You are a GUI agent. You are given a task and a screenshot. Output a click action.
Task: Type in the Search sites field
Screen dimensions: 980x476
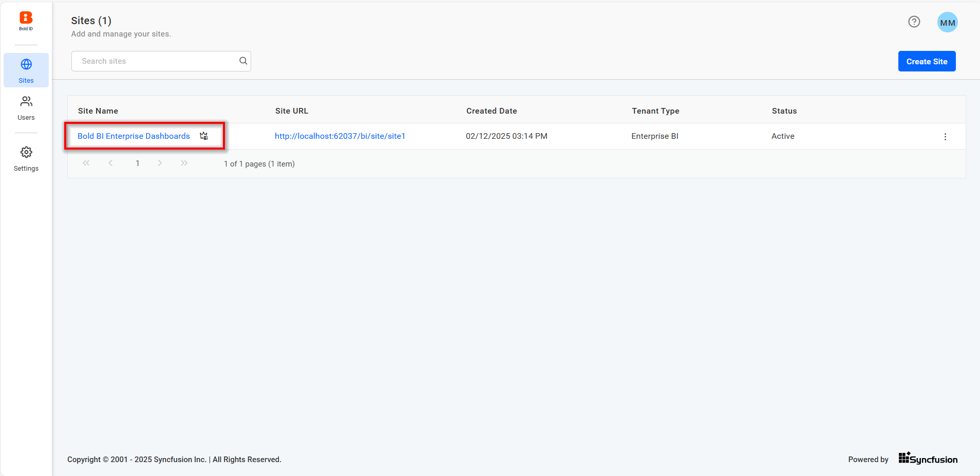tap(154, 61)
